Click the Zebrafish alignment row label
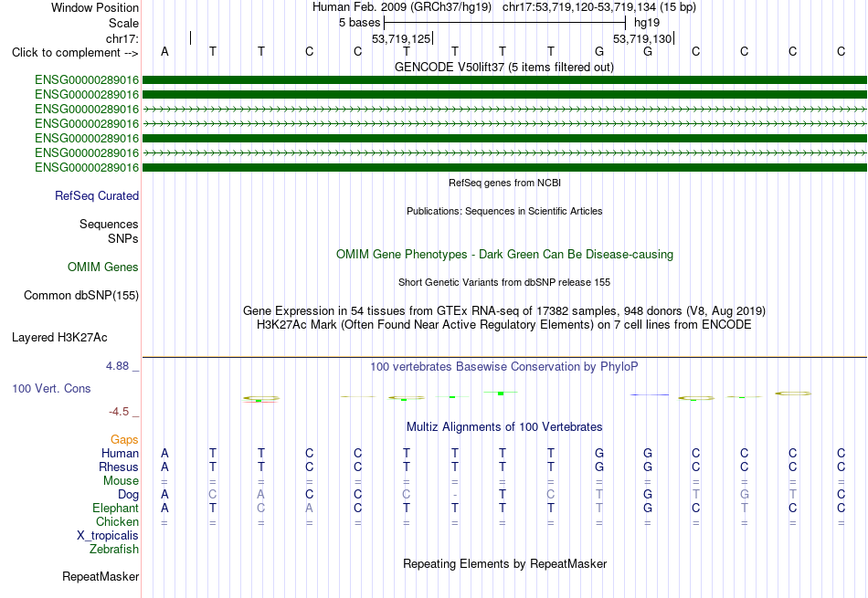Viewport: 868px width, 598px height. tap(114, 550)
